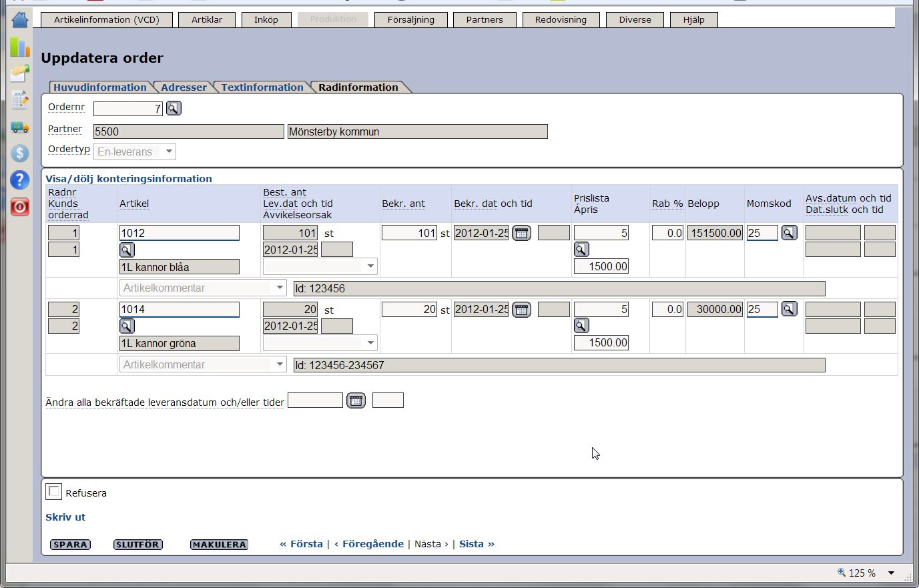This screenshot has width=919, height=588.
Task: Click the SLUTFÖR button
Action: [x=138, y=545]
